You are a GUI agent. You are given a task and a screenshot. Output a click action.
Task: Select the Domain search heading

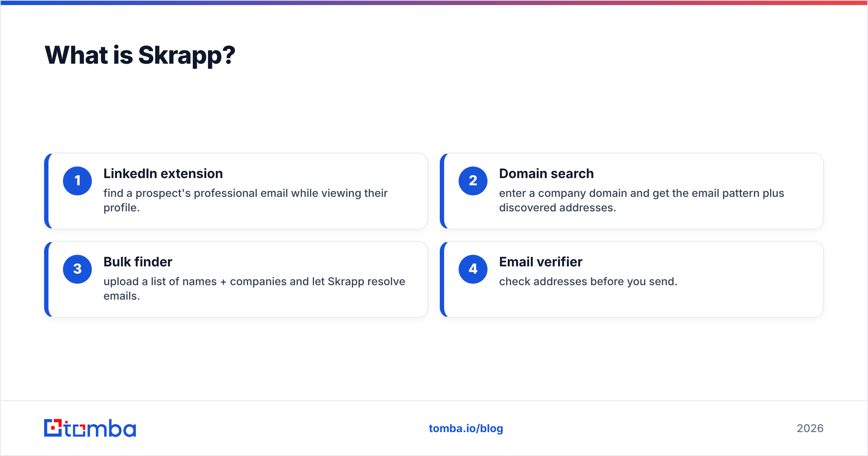coord(546,174)
